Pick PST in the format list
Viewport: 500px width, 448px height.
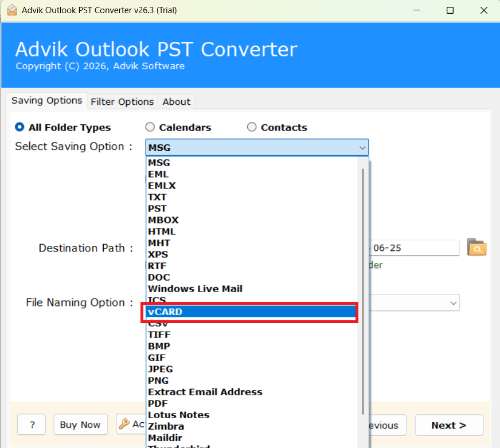click(x=252, y=209)
